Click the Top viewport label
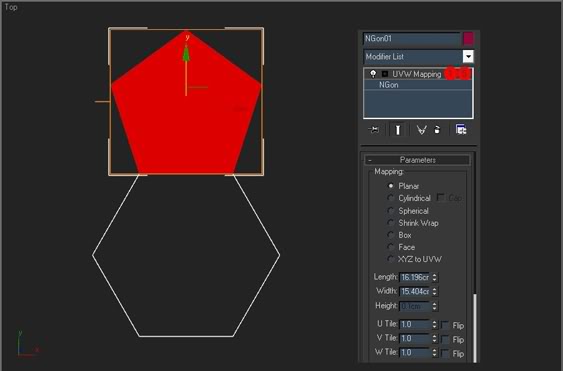This screenshot has height=371, width=563. (x=11, y=7)
